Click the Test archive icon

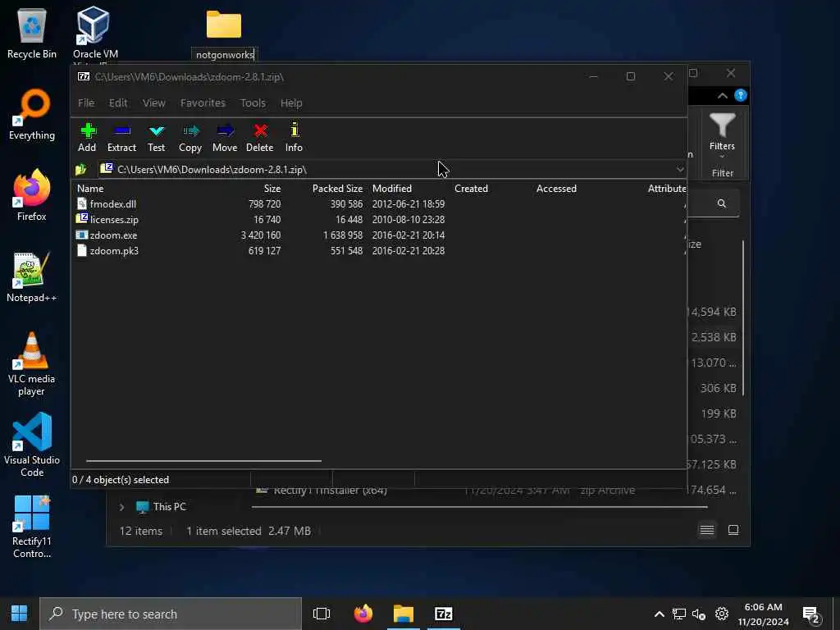[157, 130]
